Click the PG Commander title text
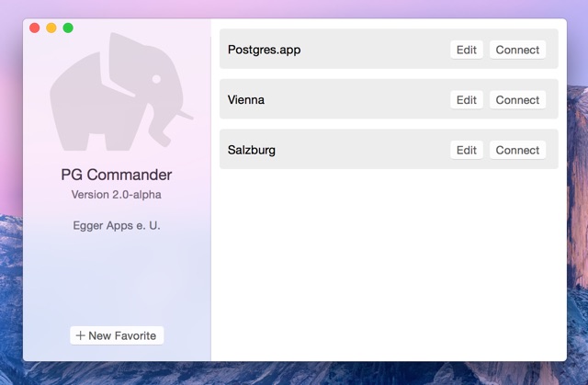The image size is (588, 385). (x=117, y=175)
